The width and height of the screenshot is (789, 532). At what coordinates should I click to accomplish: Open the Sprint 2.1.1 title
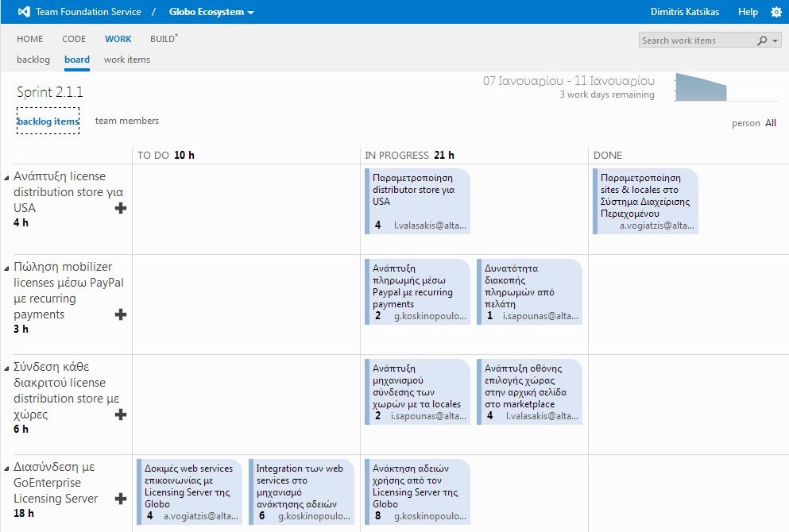click(50, 92)
